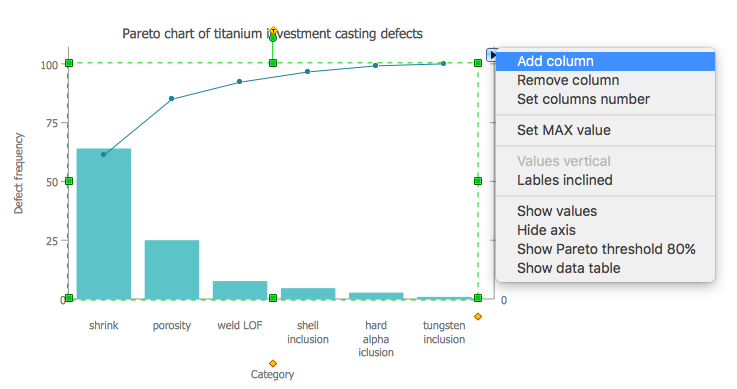Click the left-middle green resize handle
This screenshot has height=389, width=737.
pos(69,181)
